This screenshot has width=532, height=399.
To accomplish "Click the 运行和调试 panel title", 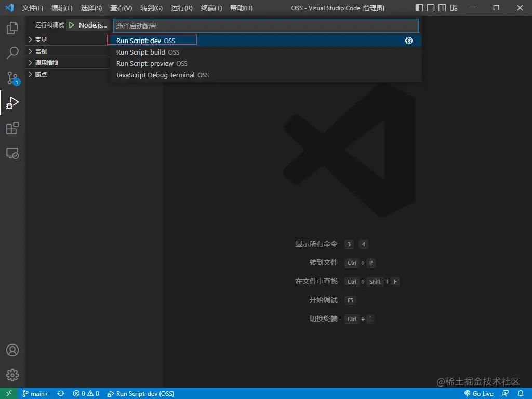I will [49, 25].
